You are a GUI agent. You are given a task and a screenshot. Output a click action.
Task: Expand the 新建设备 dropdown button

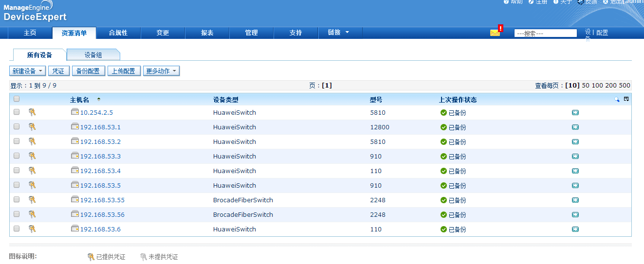(x=27, y=71)
